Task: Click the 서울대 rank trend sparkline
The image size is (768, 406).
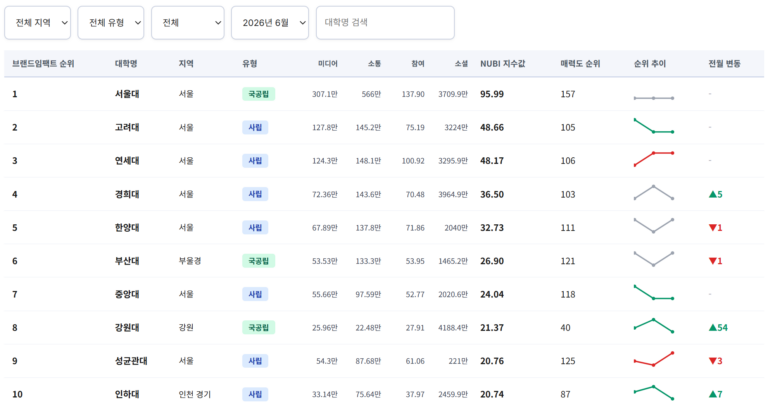Action: point(654,98)
